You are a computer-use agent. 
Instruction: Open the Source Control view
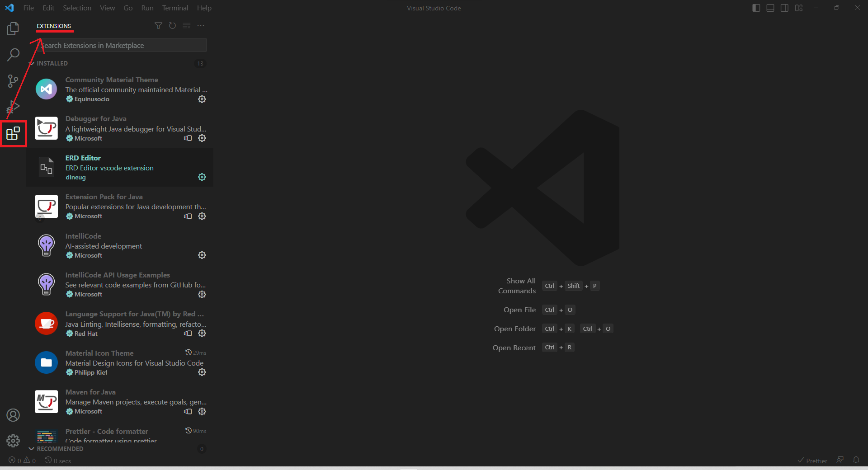tap(13, 81)
